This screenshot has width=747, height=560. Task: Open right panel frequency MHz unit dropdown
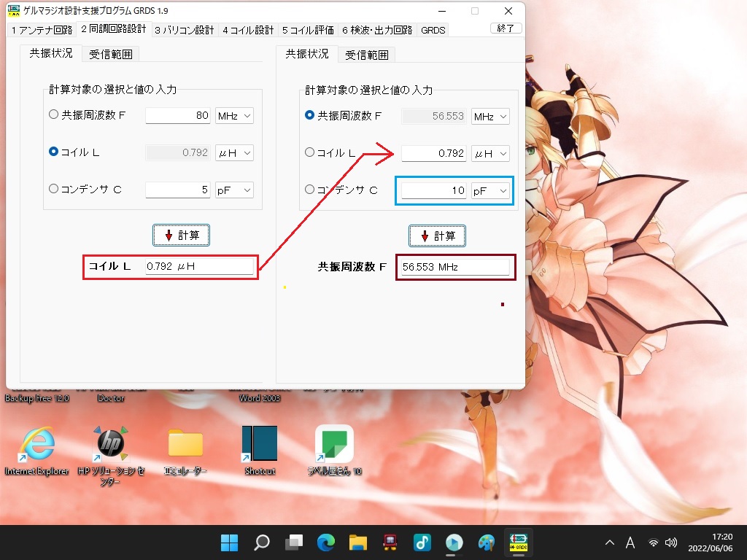[x=490, y=117]
